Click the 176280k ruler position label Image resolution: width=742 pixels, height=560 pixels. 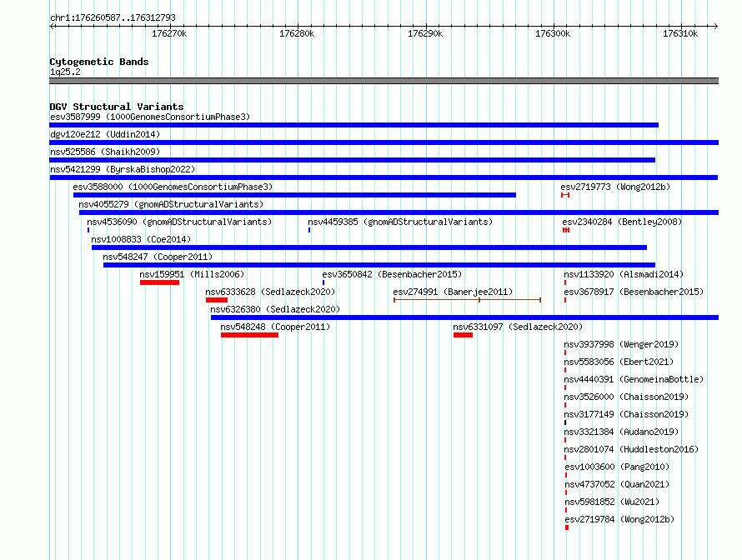click(x=297, y=33)
